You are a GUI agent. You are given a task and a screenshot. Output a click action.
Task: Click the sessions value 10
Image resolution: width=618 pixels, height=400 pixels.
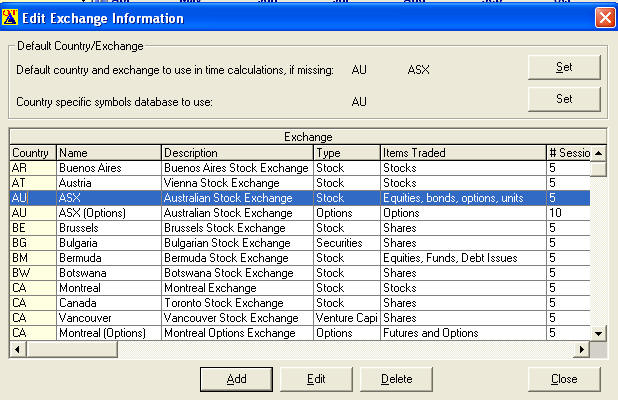568,213
